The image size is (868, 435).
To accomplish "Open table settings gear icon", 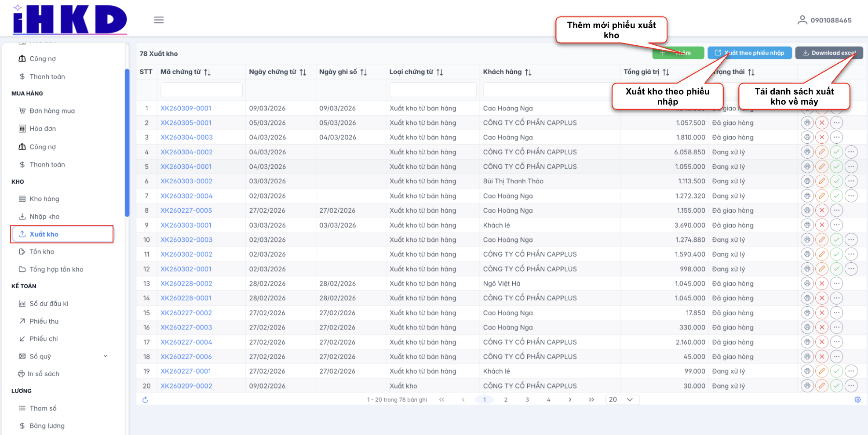I will click(x=857, y=400).
